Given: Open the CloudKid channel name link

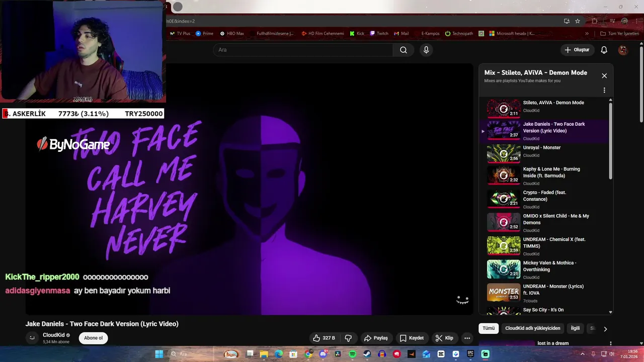Looking at the screenshot, I should tap(53, 335).
